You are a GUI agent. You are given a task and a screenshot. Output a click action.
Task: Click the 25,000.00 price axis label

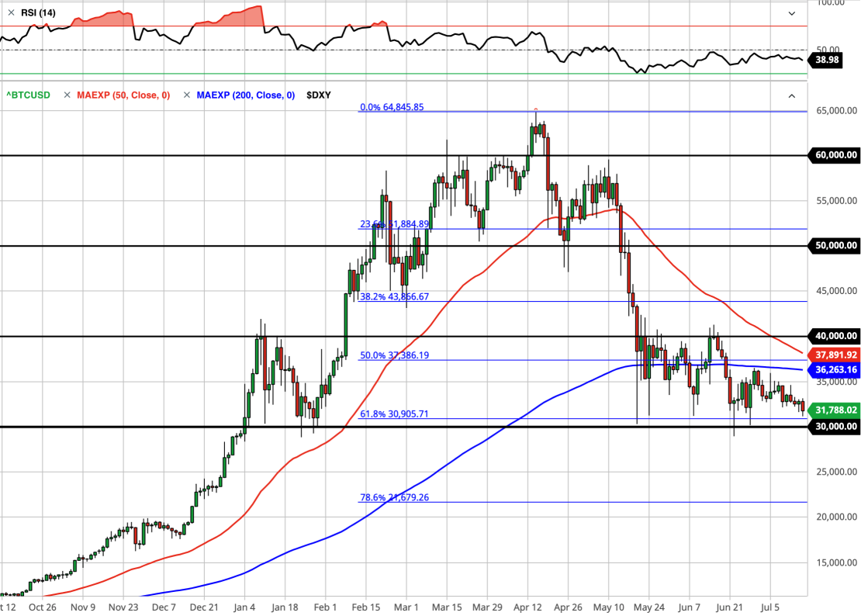click(836, 472)
